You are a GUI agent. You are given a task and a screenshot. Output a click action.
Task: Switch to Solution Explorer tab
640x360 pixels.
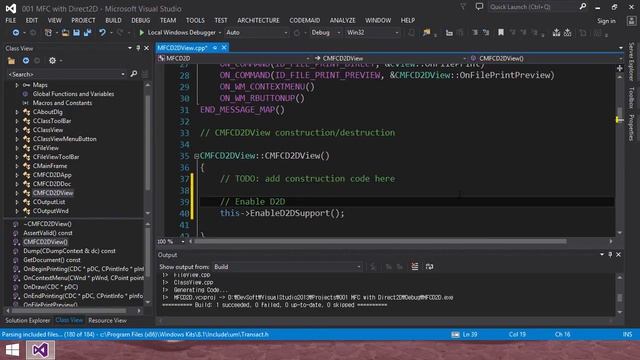click(27, 320)
